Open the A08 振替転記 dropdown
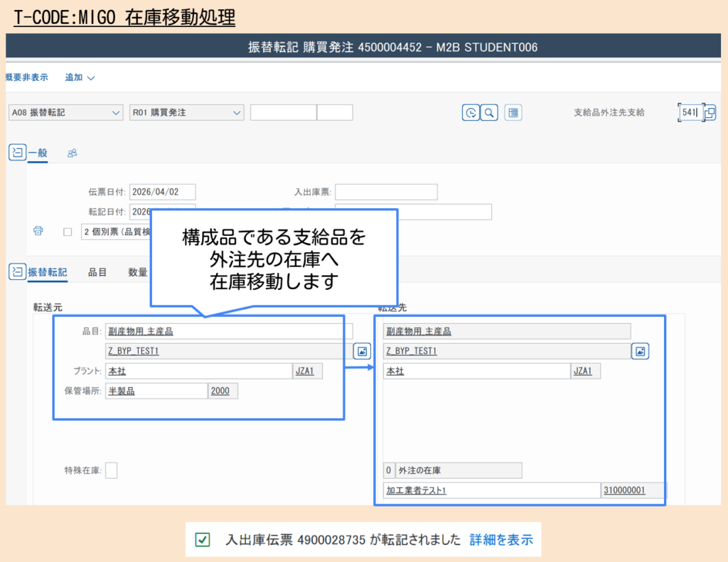Screen dimensions: 728x562 (116, 112)
